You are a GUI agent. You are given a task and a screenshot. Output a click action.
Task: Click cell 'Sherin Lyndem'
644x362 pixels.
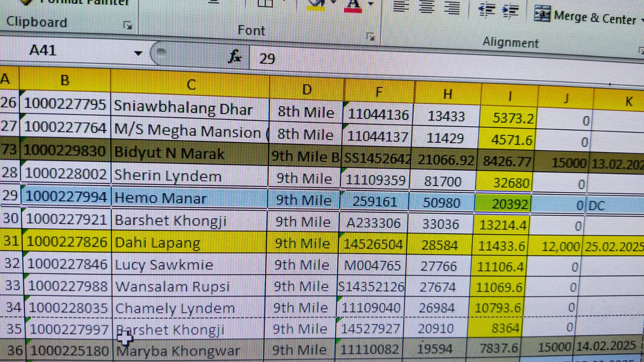pyautogui.click(x=189, y=176)
